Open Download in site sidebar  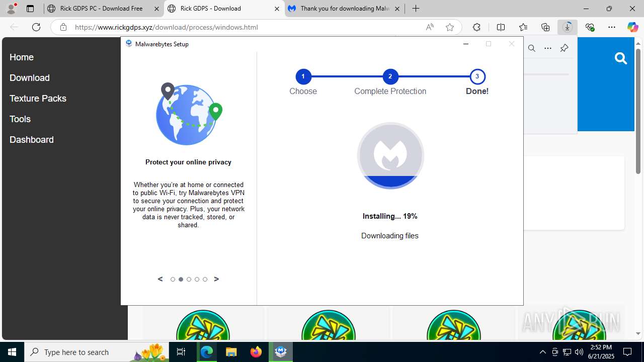coord(30,78)
